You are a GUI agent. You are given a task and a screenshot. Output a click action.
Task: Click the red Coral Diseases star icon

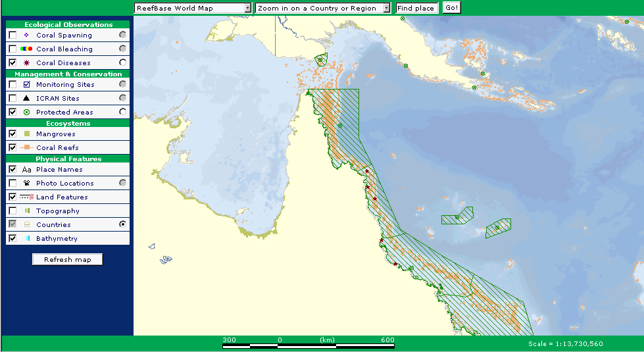[26, 63]
